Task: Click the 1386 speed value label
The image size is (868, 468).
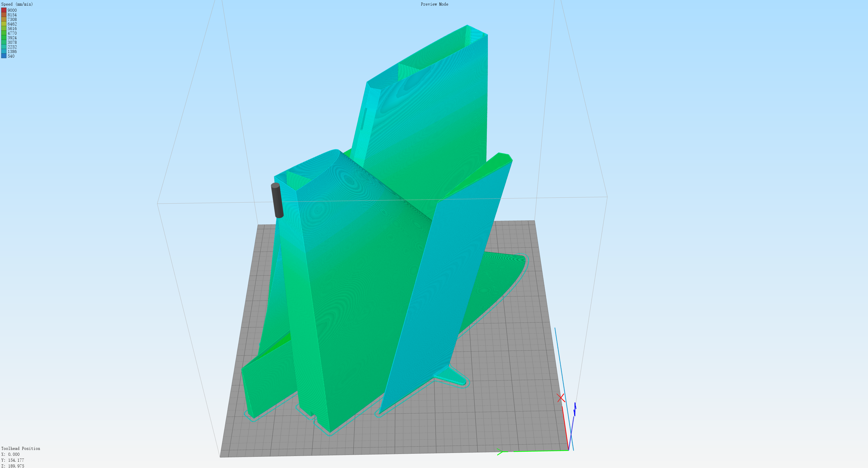Action: tap(12, 51)
